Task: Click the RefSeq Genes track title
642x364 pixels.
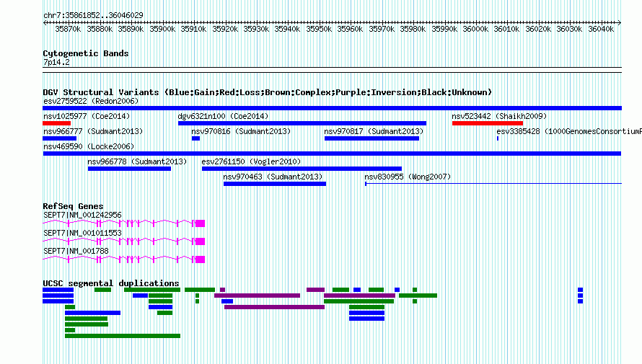Action: (x=73, y=206)
